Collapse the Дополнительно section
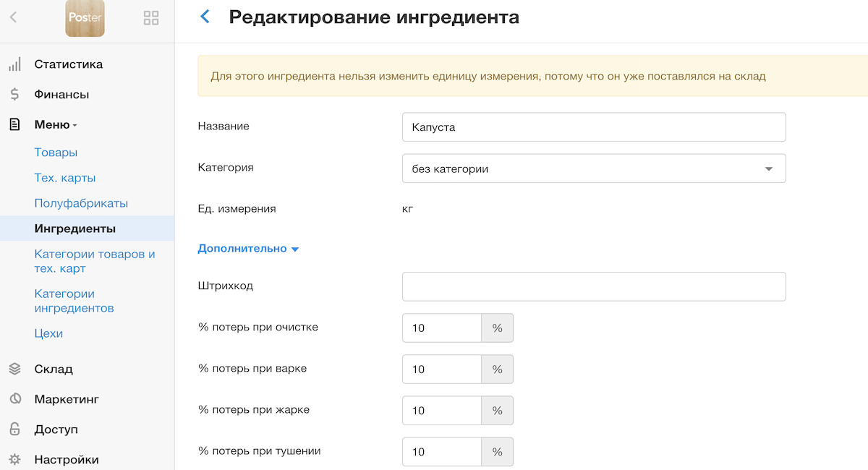The height and width of the screenshot is (470, 868). (x=248, y=249)
